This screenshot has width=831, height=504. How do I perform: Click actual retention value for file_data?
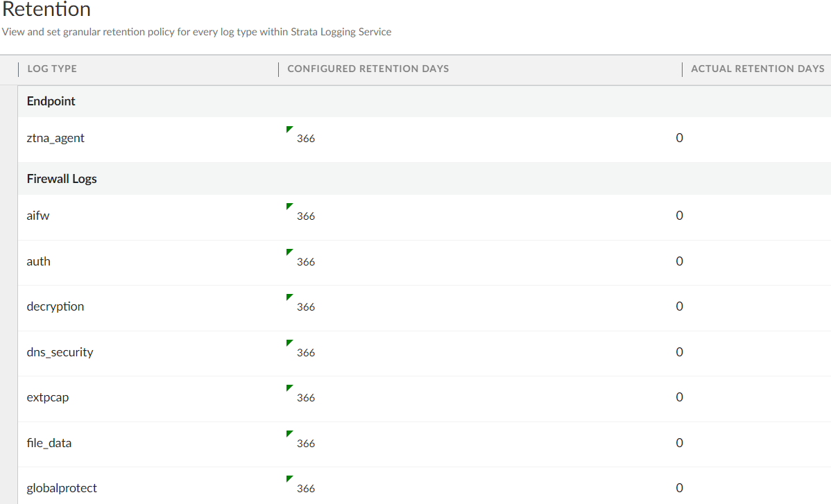(679, 443)
